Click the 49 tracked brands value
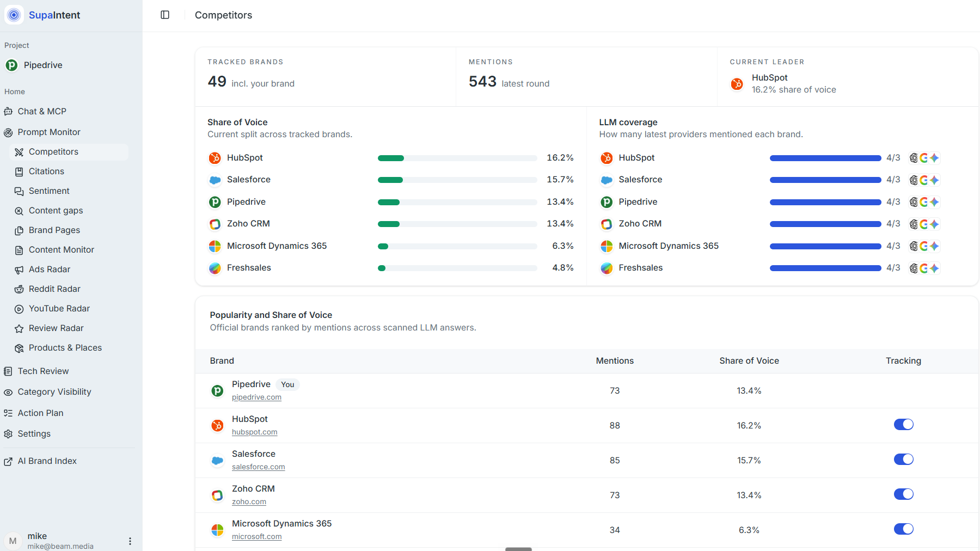The height and width of the screenshot is (551, 980). [217, 82]
